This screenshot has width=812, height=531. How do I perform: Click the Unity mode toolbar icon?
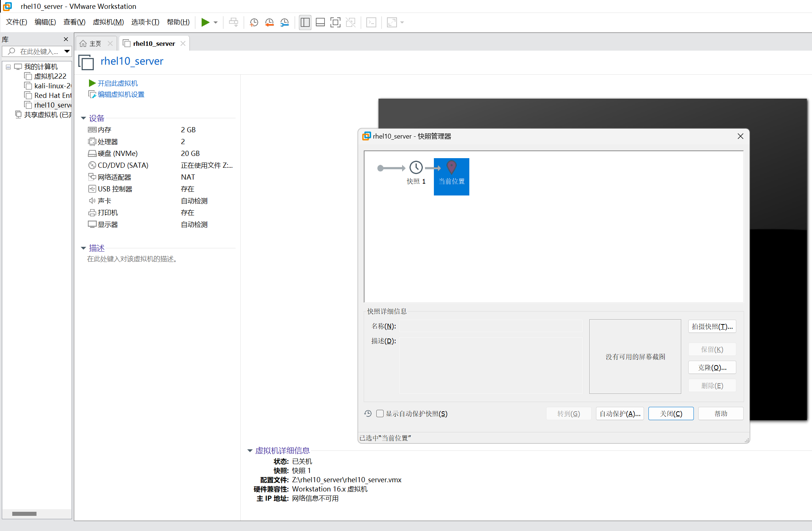[x=350, y=23]
